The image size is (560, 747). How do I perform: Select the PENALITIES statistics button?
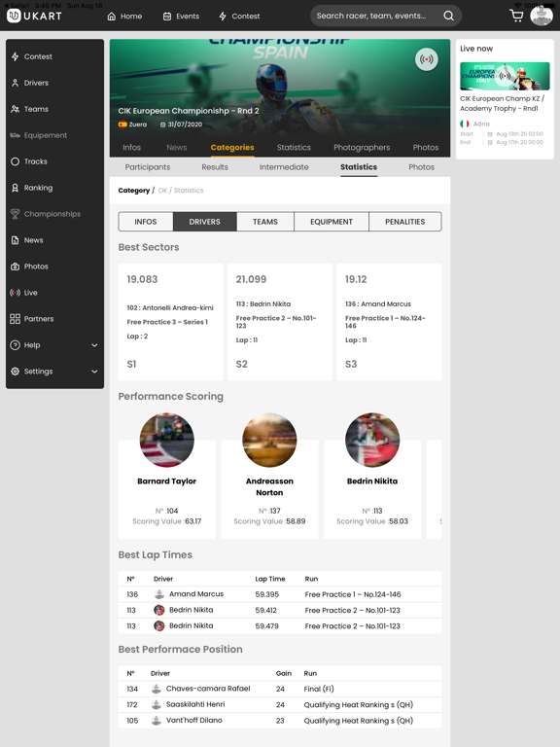coord(405,222)
